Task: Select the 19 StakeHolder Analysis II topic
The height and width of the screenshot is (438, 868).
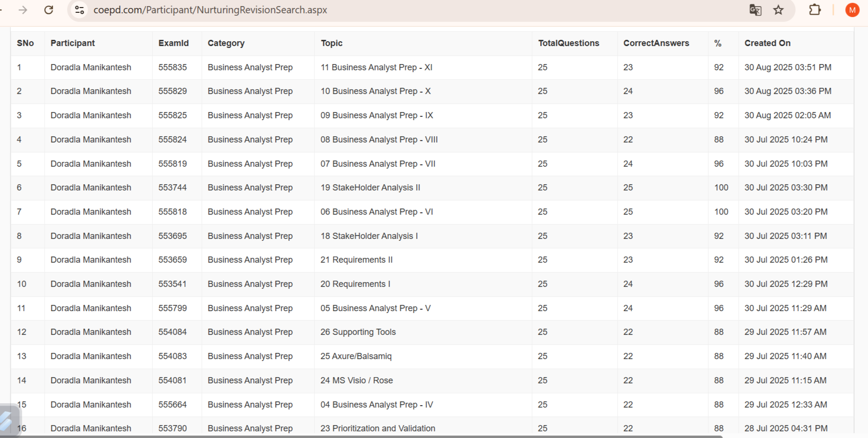Action: [x=370, y=188]
